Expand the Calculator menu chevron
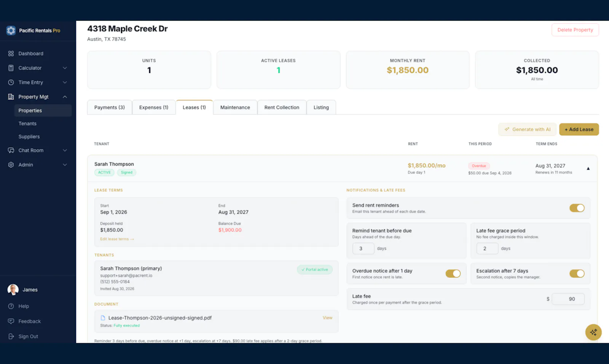Viewport: 609px width, 364px height. pyautogui.click(x=65, y=68)
